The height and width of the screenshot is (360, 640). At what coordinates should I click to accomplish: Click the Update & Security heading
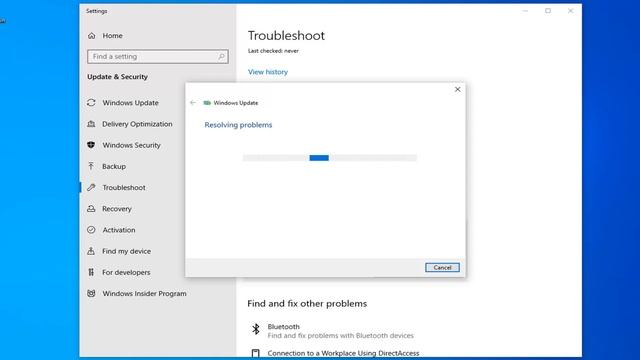pyautogui.click(x=118, y=77)
